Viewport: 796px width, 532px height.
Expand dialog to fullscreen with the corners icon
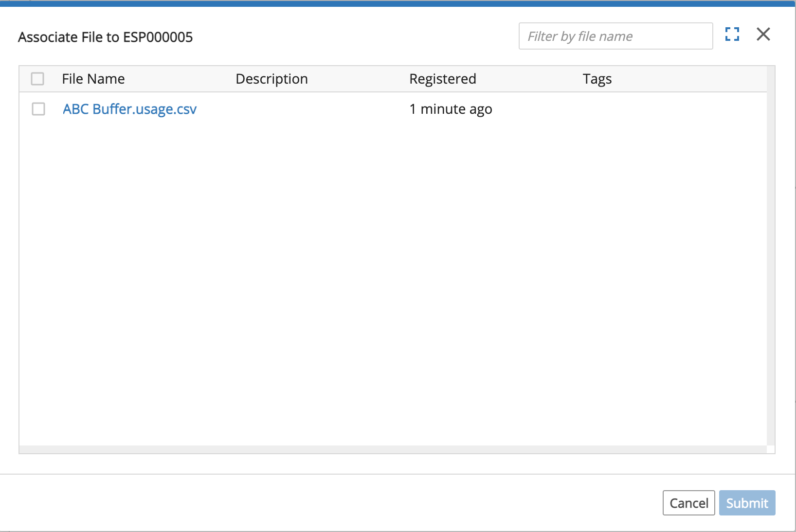click(732, 34)
